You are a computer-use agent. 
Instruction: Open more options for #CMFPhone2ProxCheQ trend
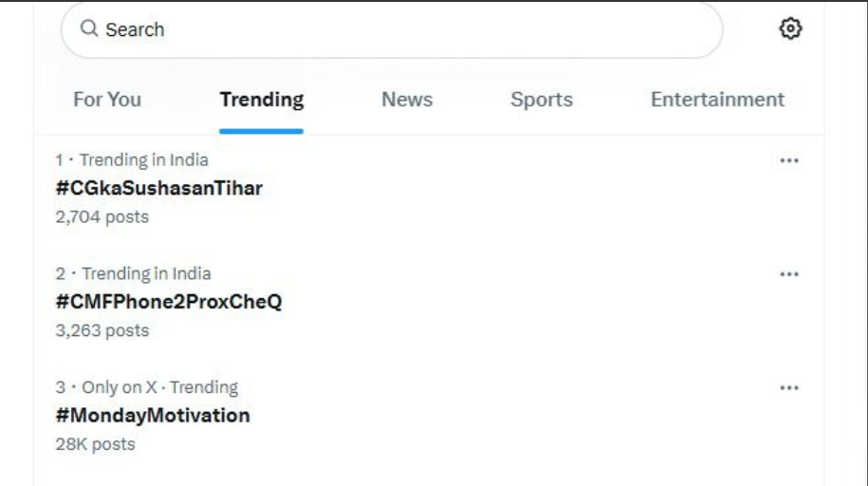788,274
